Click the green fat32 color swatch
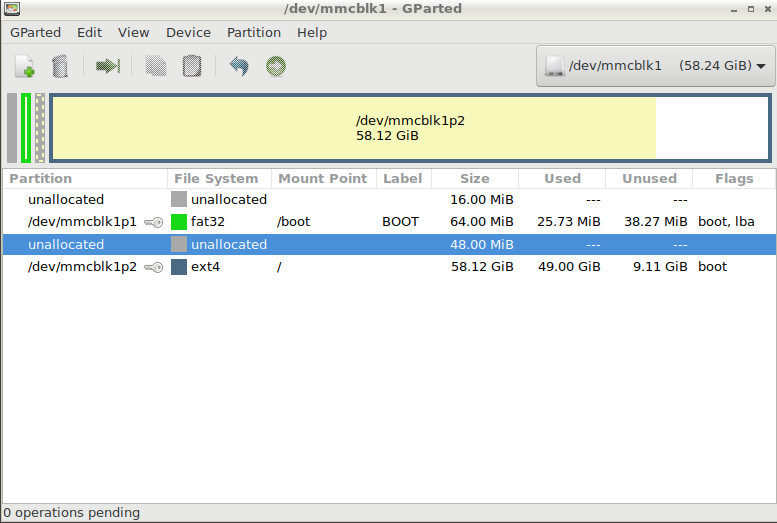The image size is (777, 523). 179,222
